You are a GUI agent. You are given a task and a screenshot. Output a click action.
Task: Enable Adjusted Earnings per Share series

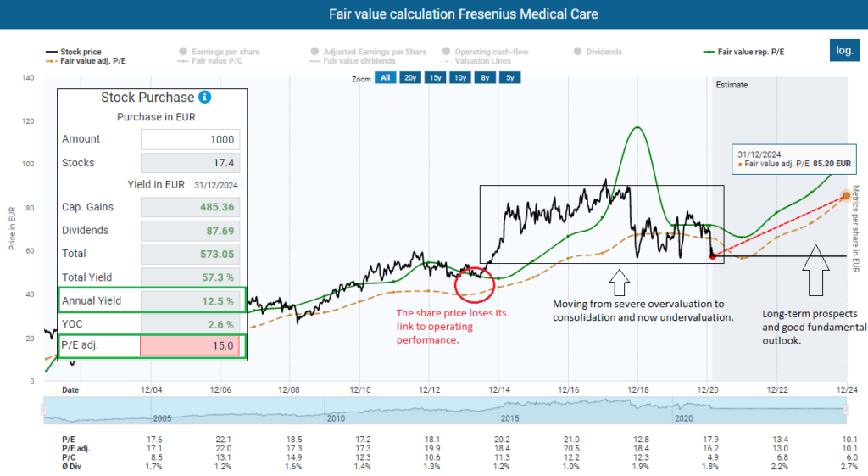click(x=369, y=52)
